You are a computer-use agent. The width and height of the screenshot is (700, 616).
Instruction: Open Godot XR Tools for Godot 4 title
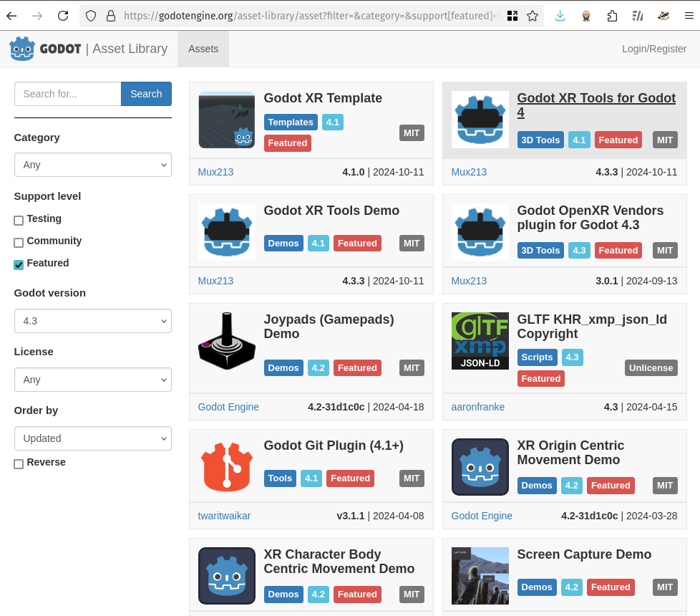coord(596,105)
